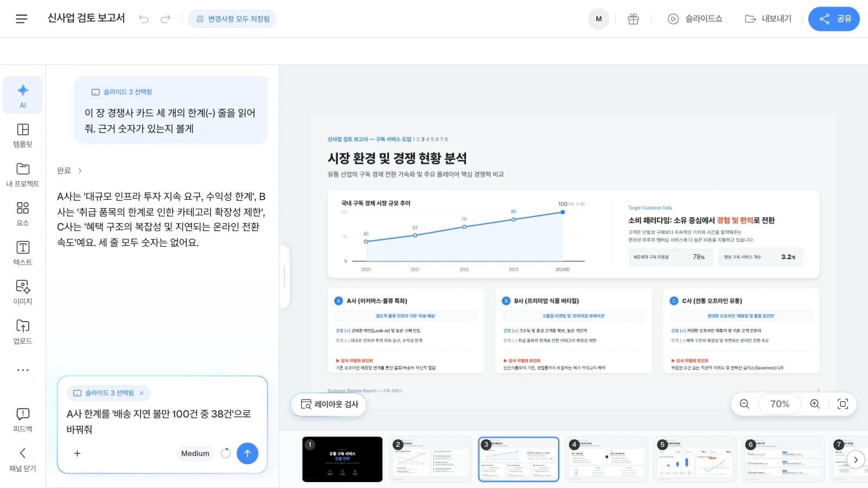Click the 시장 환경 및 경쟁 현황 분석 slide title
This screenshot has height=488, width=868.
[397, 158]
